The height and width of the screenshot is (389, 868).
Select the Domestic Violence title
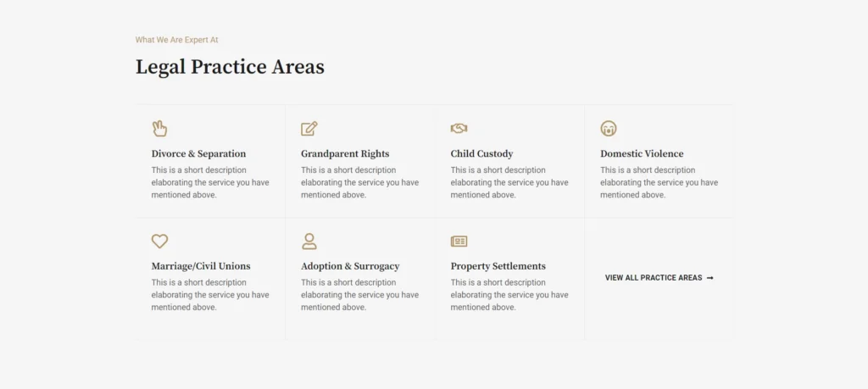tap(642, 154)
